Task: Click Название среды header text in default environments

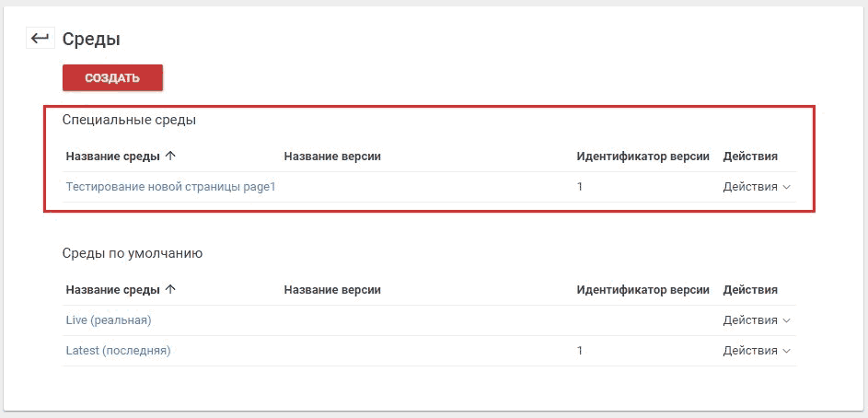Action: pyautogui.click(x=113, y=289)
